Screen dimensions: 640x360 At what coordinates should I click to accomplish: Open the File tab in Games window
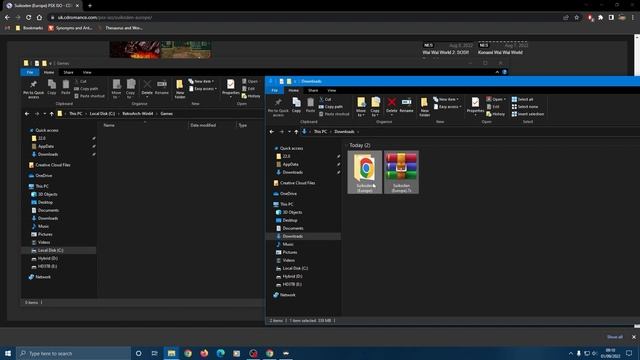point(30,72)
